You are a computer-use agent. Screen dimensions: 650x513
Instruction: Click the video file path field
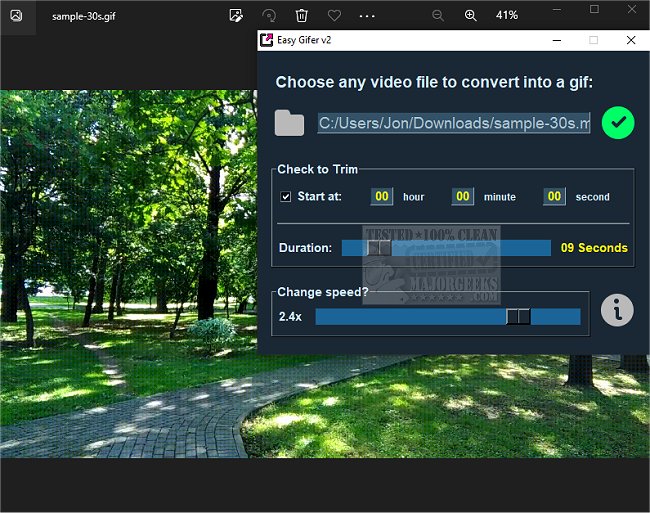tap(454, 123)
